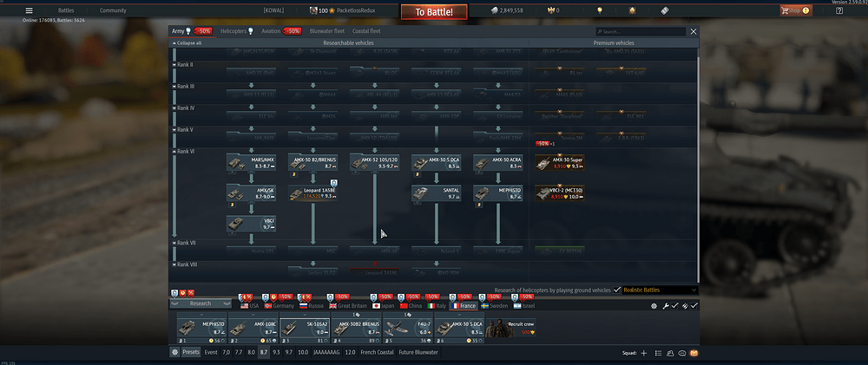Image resolution: width=868 pixels, height=365 pixels.
Task: Switch to the Coastal fleet tab
Action: (x=366, y=31)
